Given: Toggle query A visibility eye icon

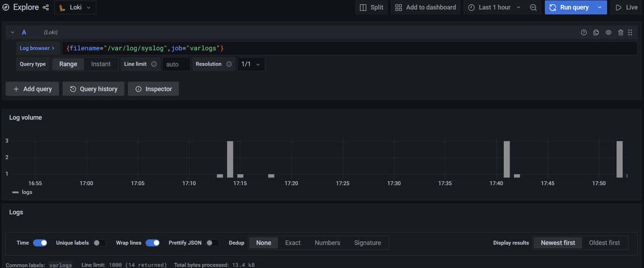Looking at the screenshot, I should (x=608, y=32).
